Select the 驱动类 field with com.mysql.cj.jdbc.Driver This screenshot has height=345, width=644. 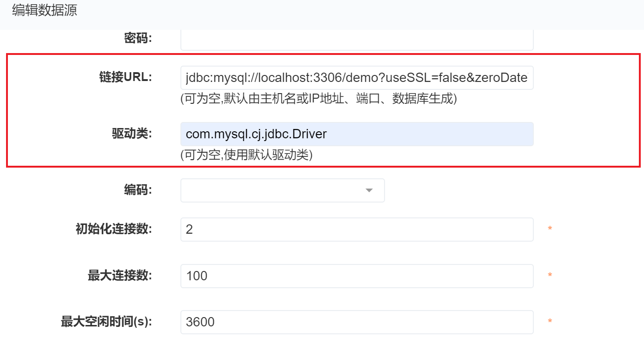click(x=357, y=134)
